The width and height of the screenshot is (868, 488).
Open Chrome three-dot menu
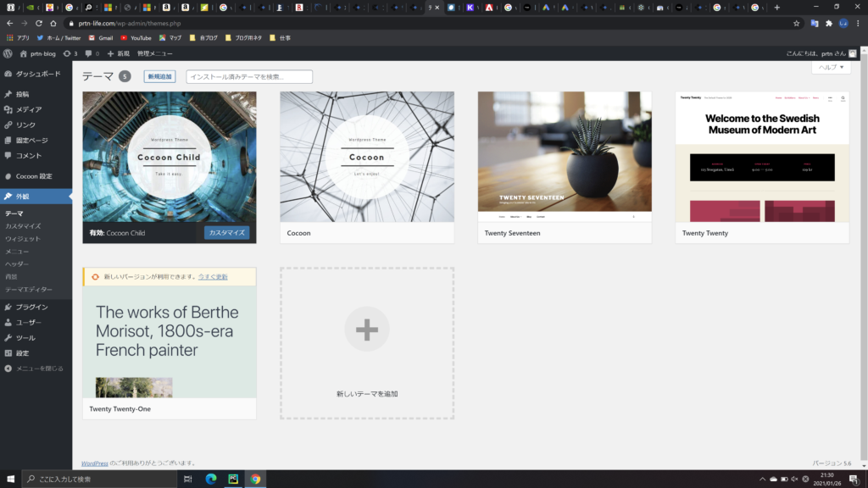858,23
